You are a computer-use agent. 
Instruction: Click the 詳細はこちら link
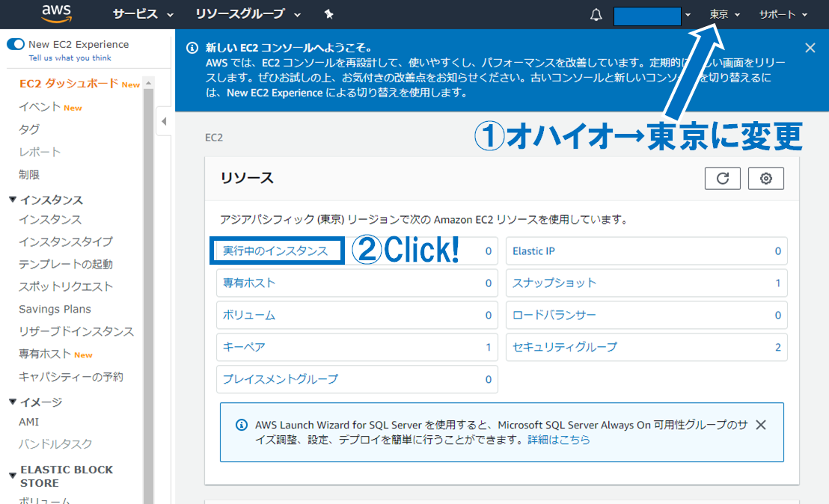click(559, 440)
